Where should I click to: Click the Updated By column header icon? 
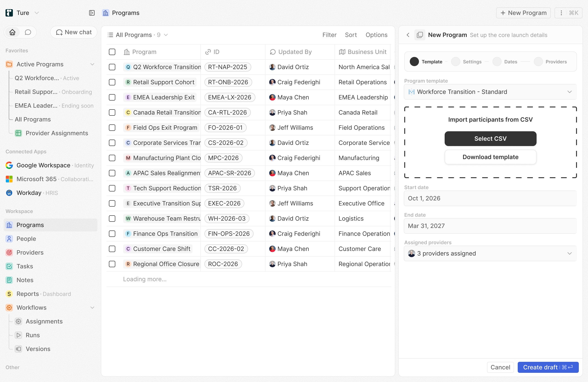272,52
